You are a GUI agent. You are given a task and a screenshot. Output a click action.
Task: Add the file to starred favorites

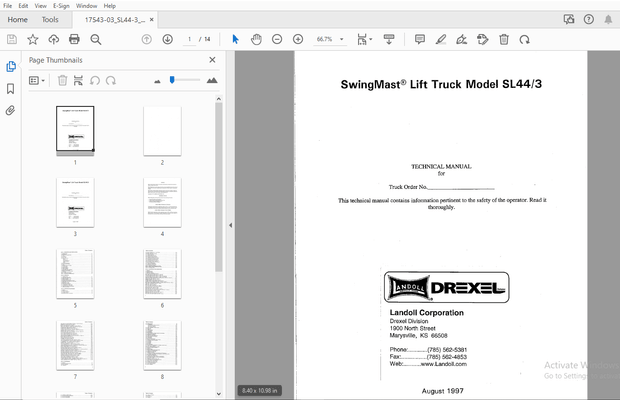tap(32, 39)
